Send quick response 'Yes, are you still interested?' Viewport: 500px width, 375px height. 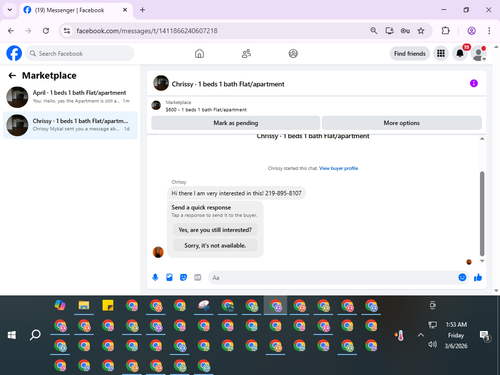click(x=215, y=230)
